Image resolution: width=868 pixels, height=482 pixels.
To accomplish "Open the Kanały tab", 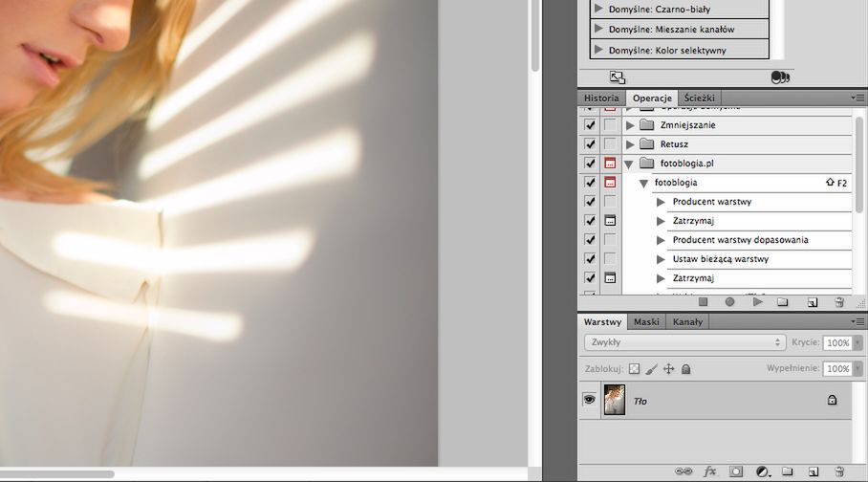I will tap(687, 322).
